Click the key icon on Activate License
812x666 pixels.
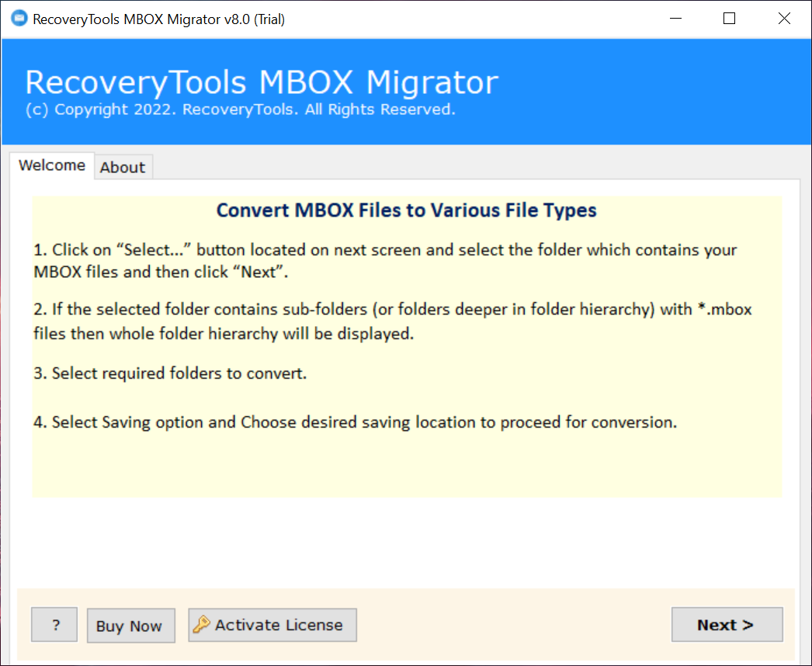coord(201,625)
